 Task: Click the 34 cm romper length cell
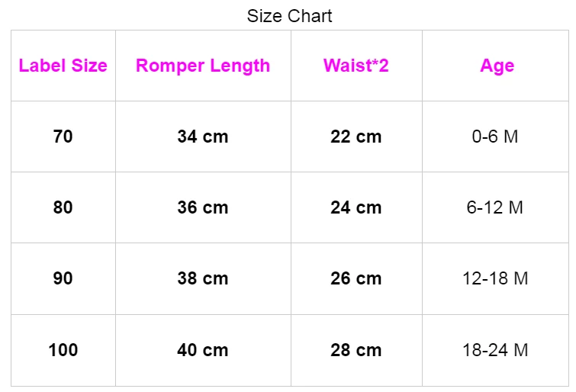tap(203, 137)
